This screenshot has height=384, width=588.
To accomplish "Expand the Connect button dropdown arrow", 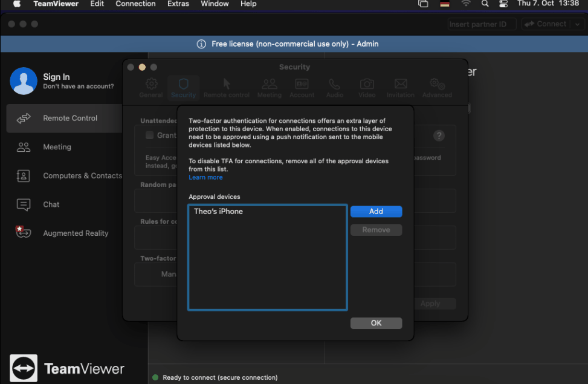I will (578, 24).
